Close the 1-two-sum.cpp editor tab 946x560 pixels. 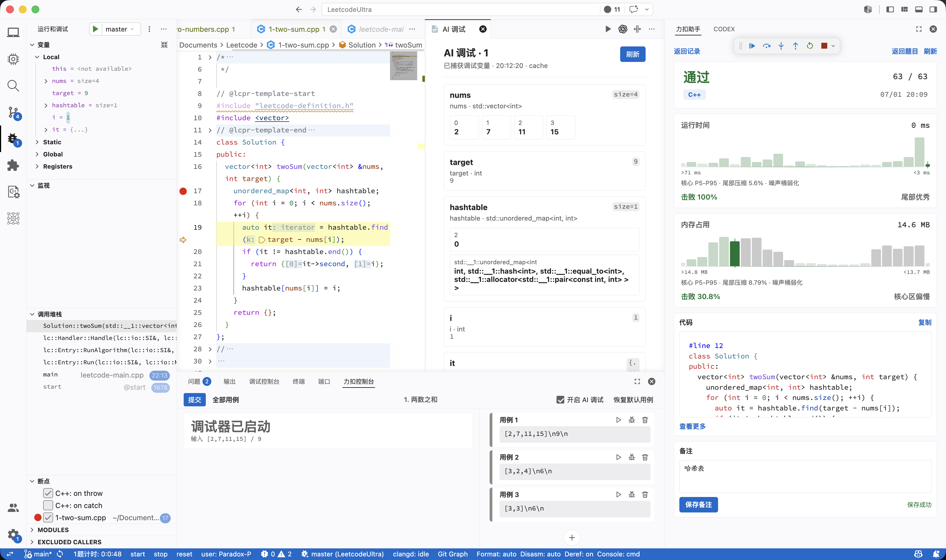point(333,29)
